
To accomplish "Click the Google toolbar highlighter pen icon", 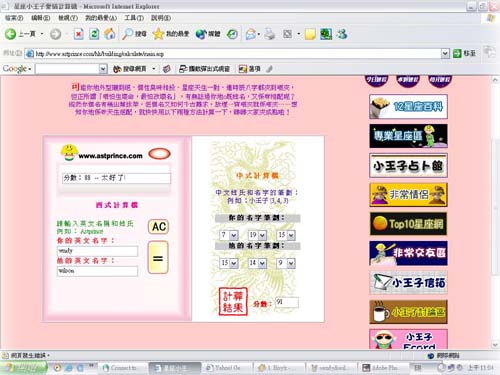I will coord(269,69).
